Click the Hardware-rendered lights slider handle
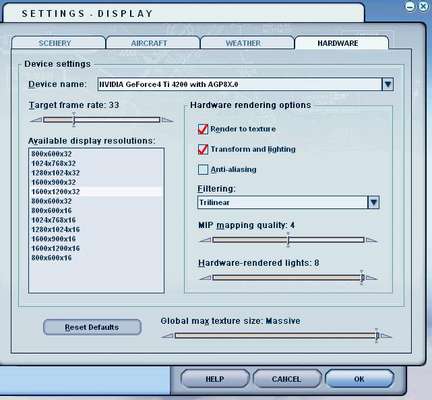Screen dimensions: 432x400 pyautogui.click(x=362, y=278)
